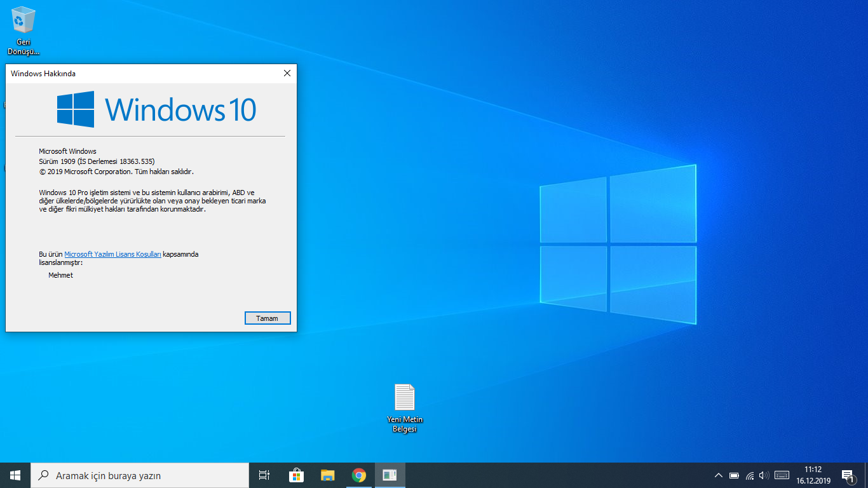This screenshot has height=488, width=868.
Task: Launch Google Chrome from the taskbar
Action: pos(359,475)
